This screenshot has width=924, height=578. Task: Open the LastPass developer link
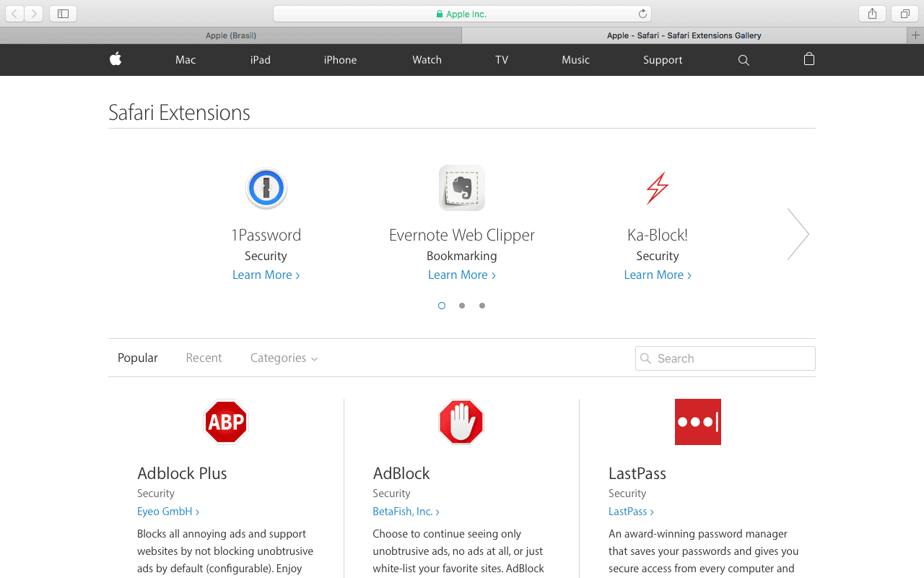631,512
